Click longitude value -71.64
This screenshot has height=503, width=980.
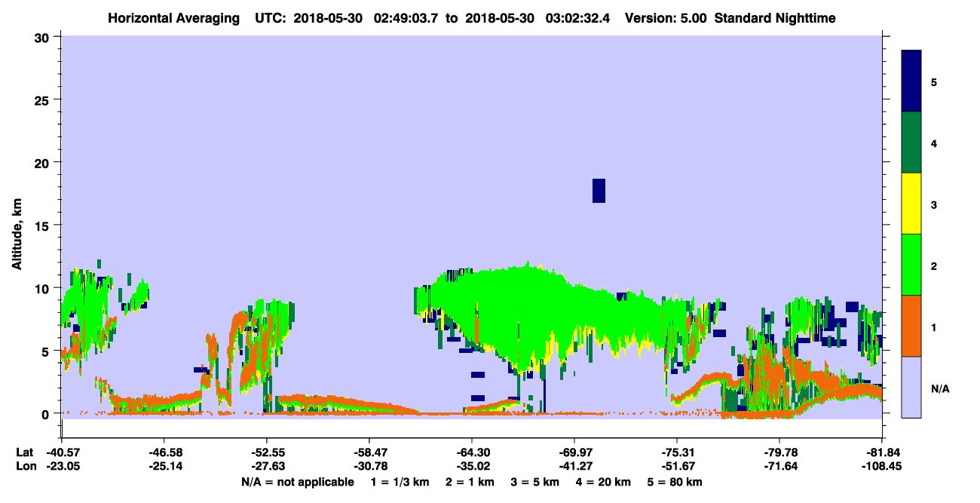point(779,466)
